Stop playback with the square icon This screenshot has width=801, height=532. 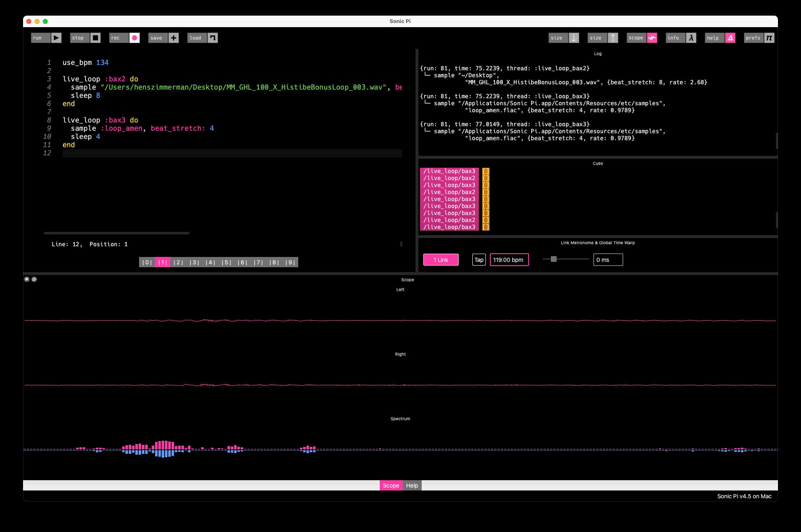coord(95,38)
